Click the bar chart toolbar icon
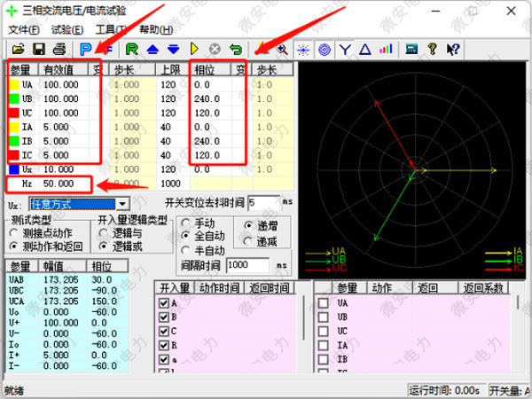The image size is (532, 399). [386, 48]
